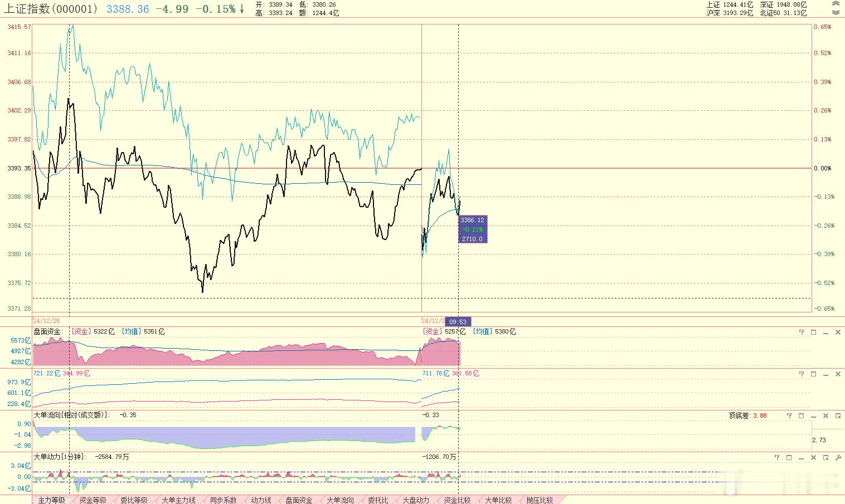
Task: Switch to the 大单流向 bottom tab
Action: pyautogui.click(x=341, y=500)
